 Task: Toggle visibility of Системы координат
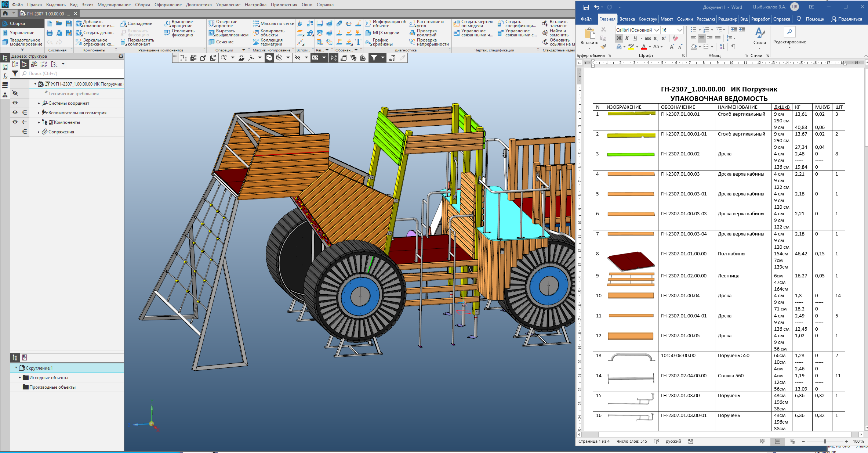pos(15,103)
